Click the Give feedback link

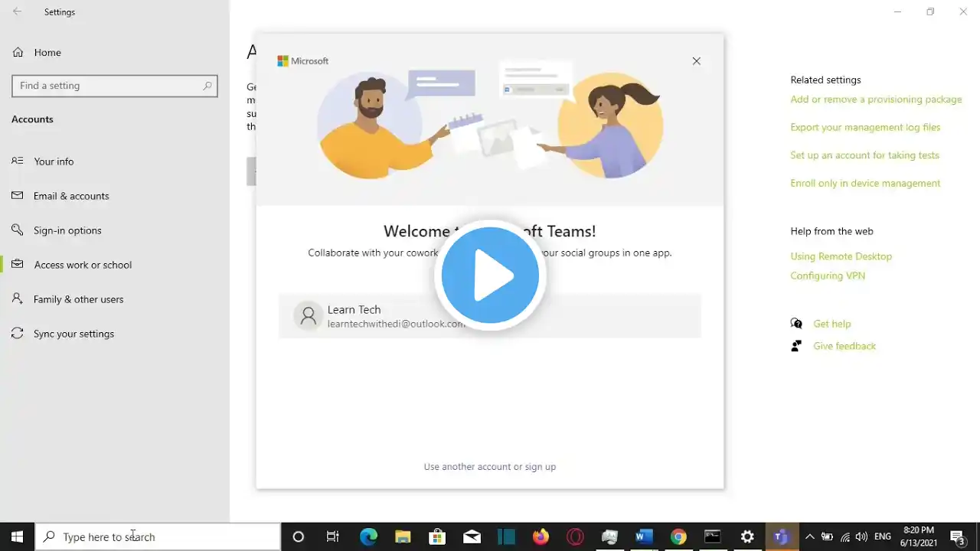844,346
